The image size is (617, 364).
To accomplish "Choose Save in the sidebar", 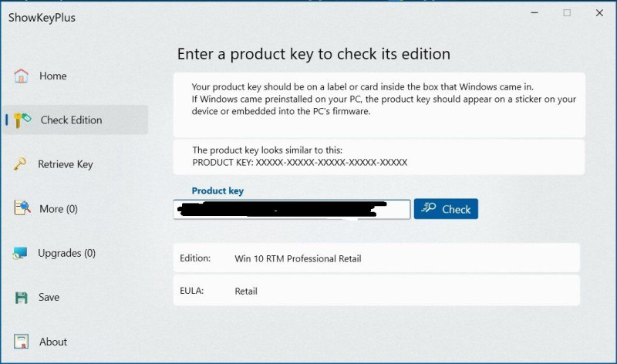I will [49, 297].
